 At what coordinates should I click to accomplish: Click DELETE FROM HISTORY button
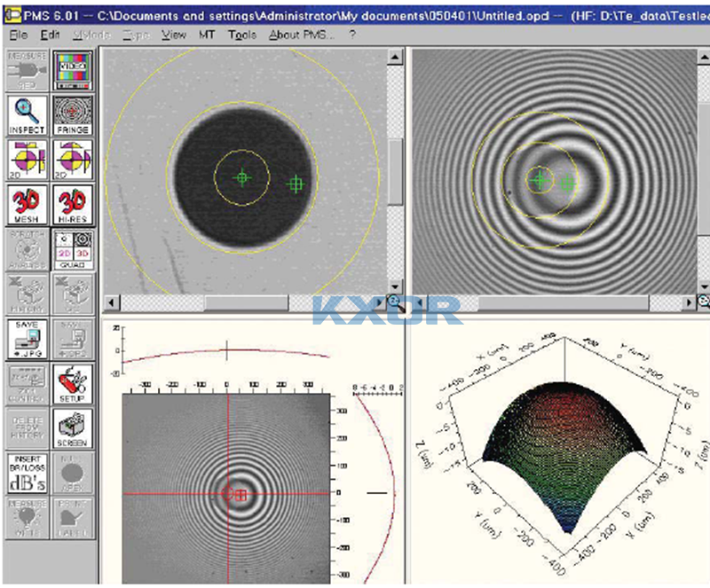click(28, 428)
